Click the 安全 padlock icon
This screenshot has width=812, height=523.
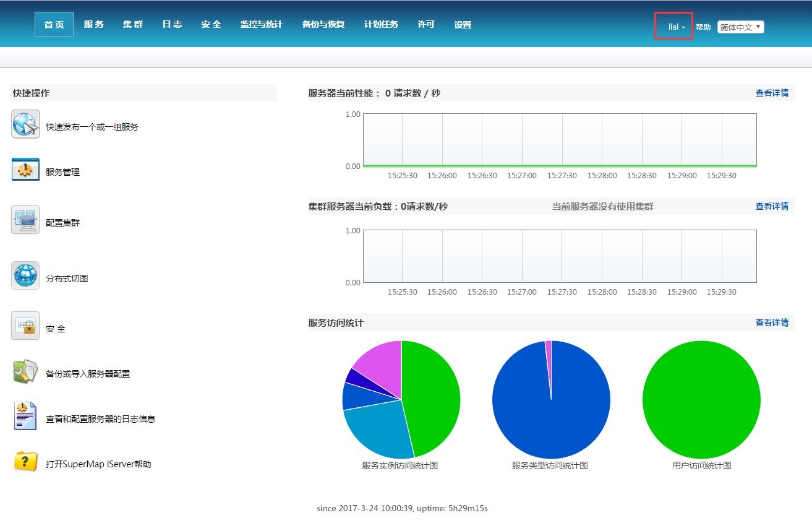click(25, 326)
